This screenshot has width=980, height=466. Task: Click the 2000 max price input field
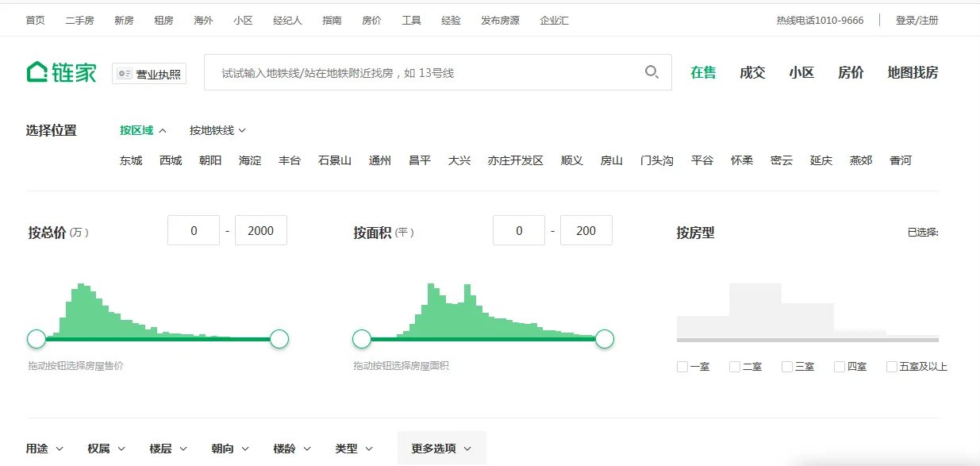pyautogui.click(x=261, y=230)
